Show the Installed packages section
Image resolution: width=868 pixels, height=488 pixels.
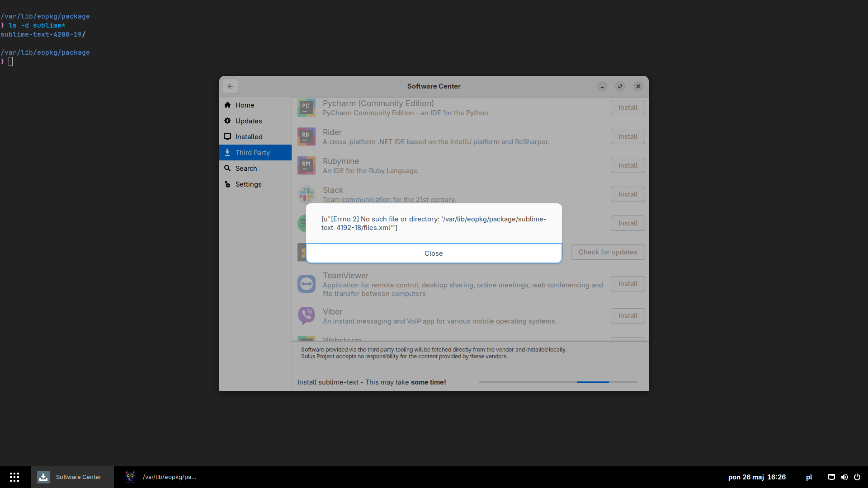pyautogui.click(x=255, y=137)
